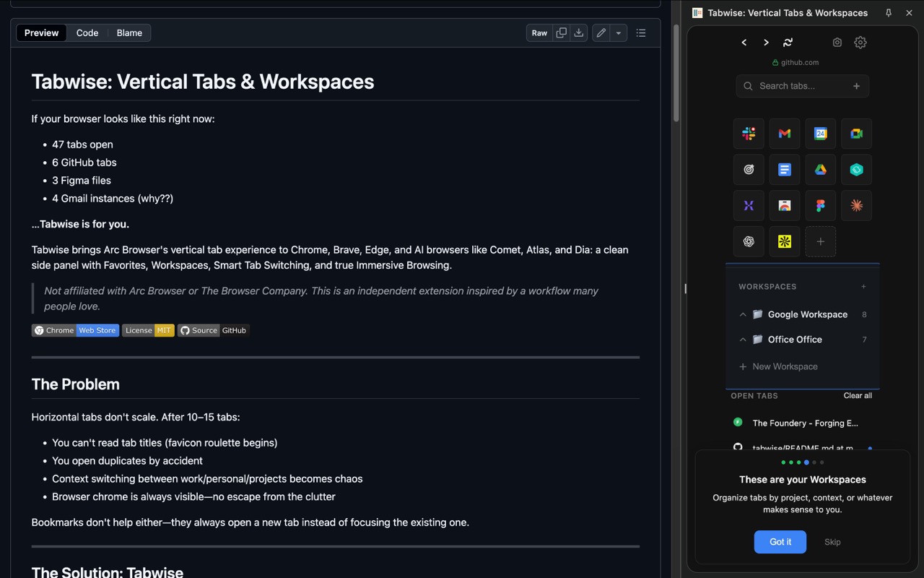The height and width of the screenshot is (578, 924).
Task: Open the ChatGPT favorite
Action: (749, 242)
